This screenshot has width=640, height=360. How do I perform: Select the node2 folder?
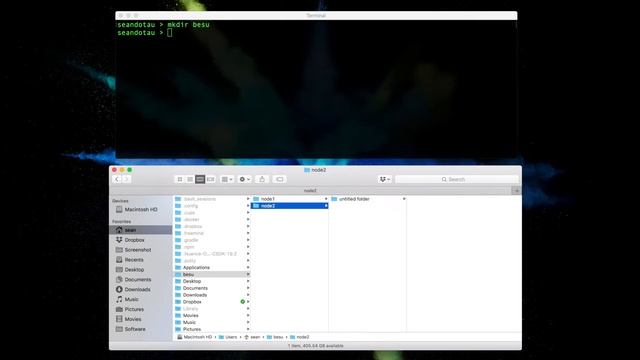290,206
